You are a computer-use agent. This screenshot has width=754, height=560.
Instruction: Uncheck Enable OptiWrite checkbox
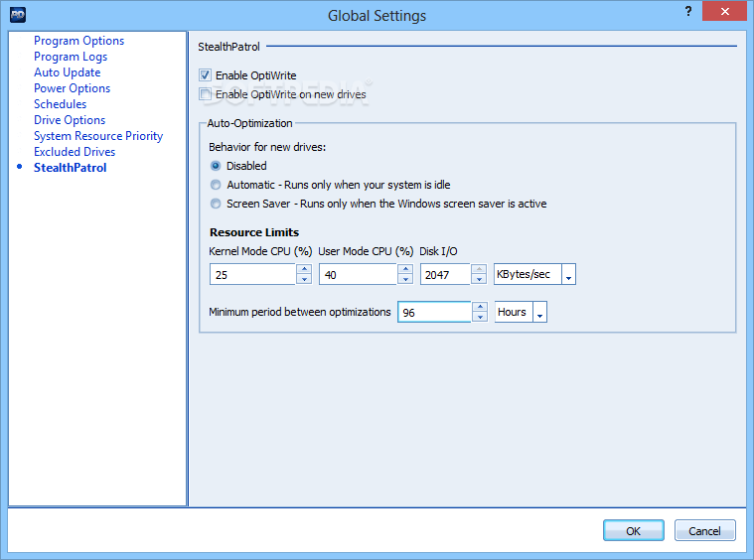point(206,75)
